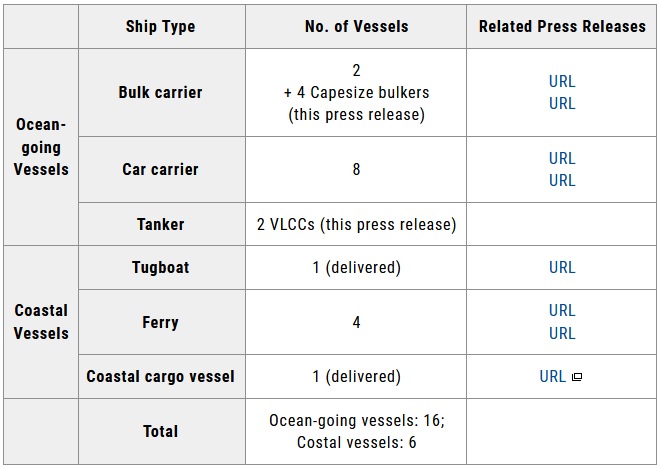Open the Tugboat press release URL
This screenshot has width=660, height=468.
562,267
